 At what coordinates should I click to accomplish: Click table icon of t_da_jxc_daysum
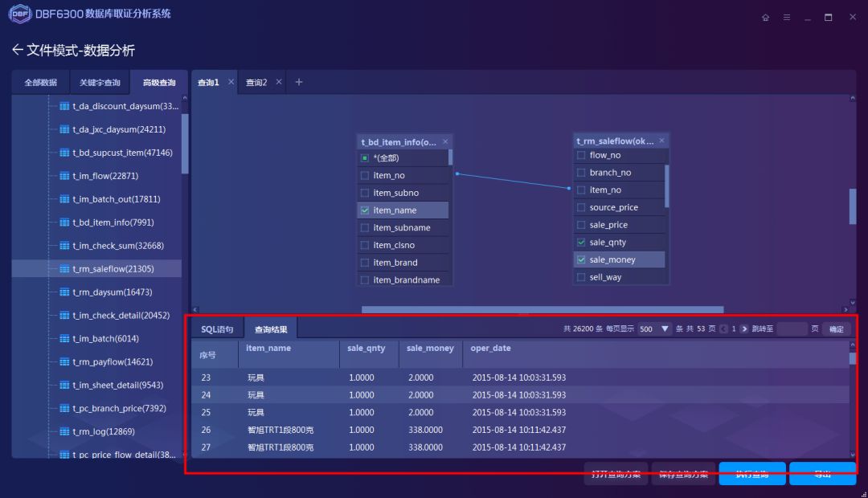coord(65,129)
